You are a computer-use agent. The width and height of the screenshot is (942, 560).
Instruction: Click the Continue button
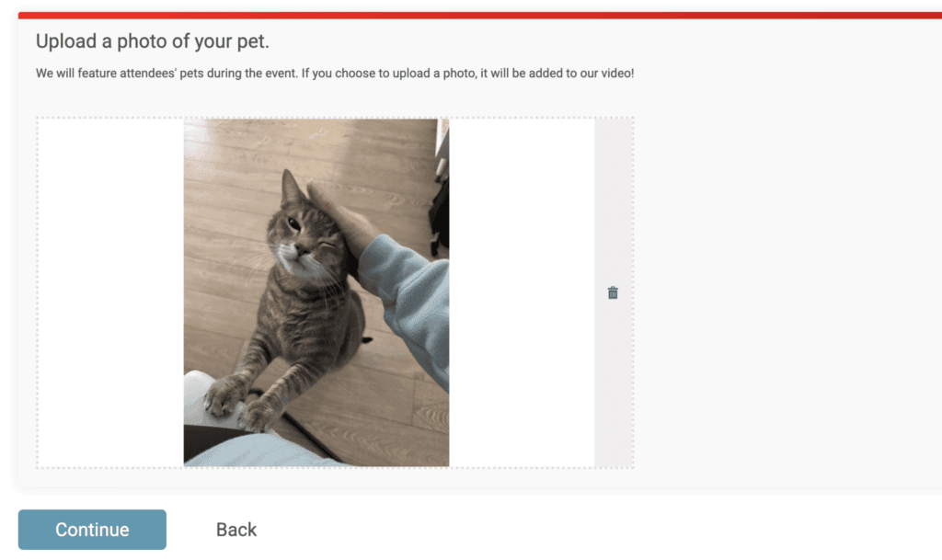[92, 530]
